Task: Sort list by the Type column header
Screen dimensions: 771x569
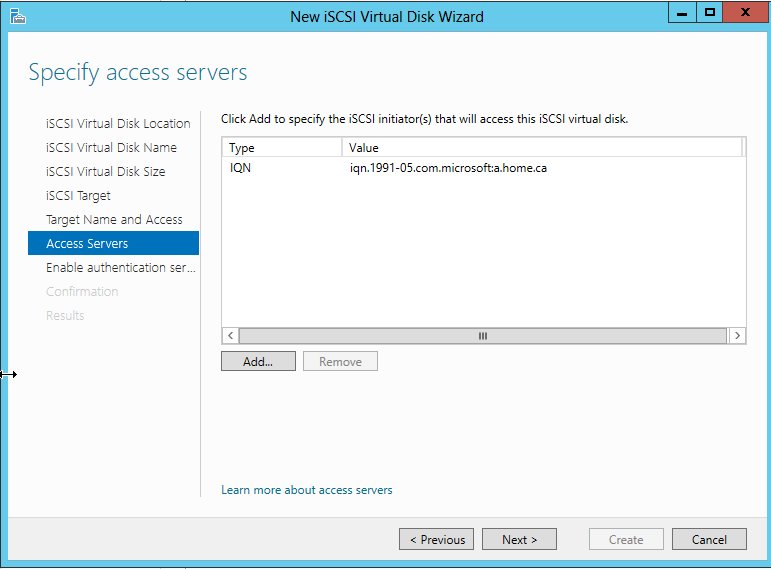Action: (x=280, y=148)
